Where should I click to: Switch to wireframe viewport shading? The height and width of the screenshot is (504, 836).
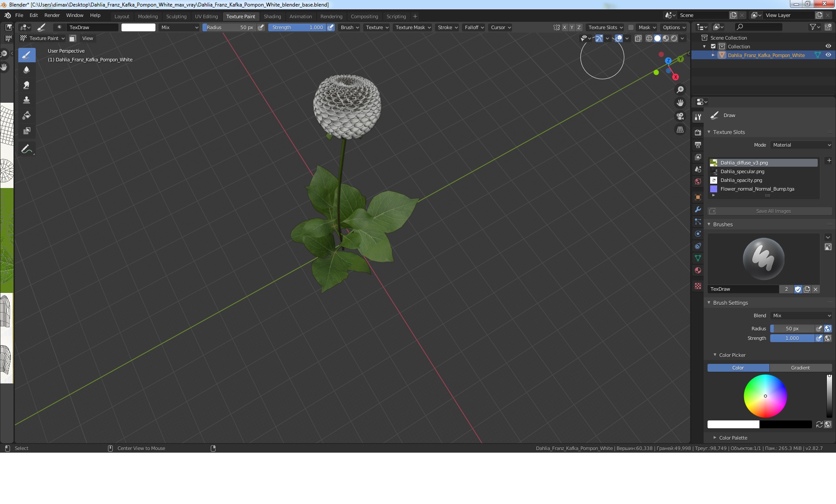point(649,38)
